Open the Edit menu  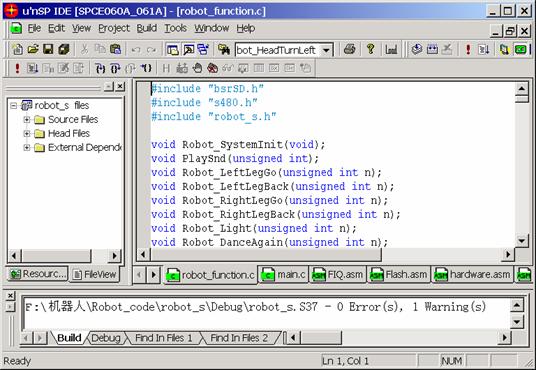pyautogui.click(x=56, y=28)
